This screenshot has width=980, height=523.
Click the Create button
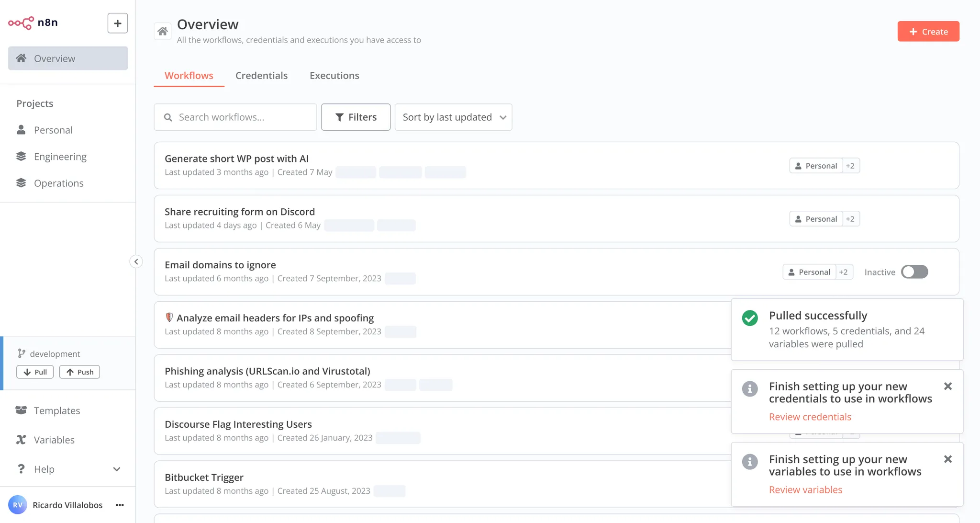pos(928,31)
